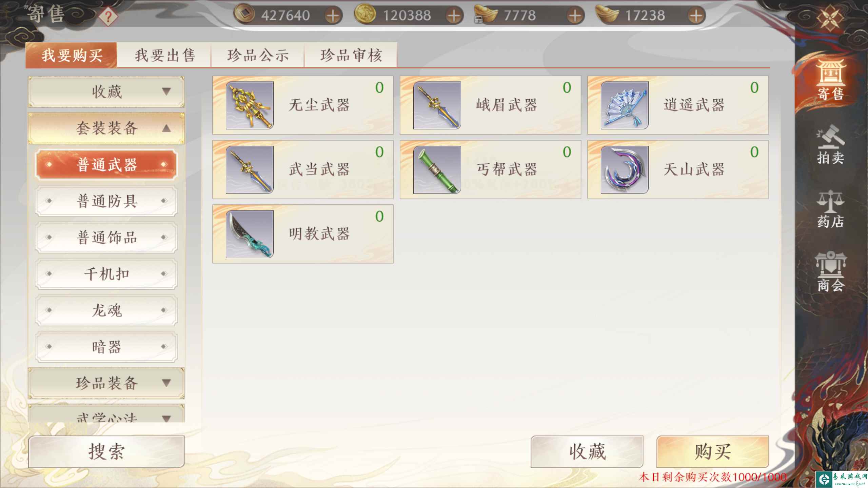868x488 pixels.
Task: Select the 寄售 consignment stall icon
Action: (x=830, y=80)
